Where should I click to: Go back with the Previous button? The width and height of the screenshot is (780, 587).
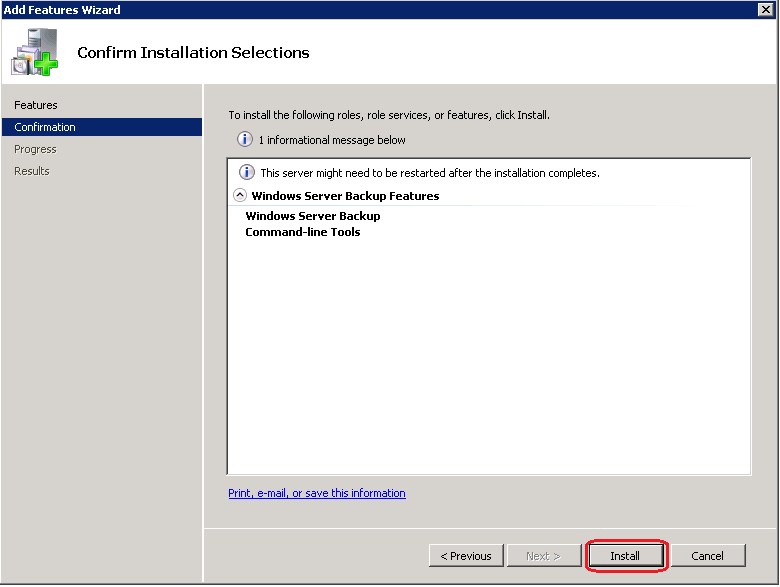click(466, 556)
